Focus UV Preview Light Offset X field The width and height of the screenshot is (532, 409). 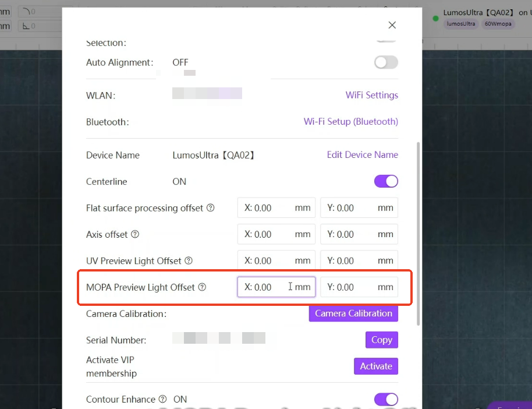point(276,260)
